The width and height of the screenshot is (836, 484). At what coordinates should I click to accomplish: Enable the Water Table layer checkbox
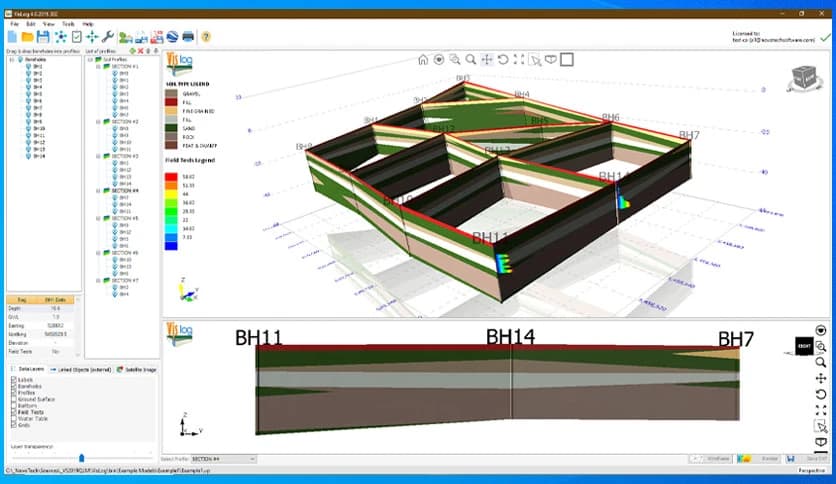coord(14,418)
